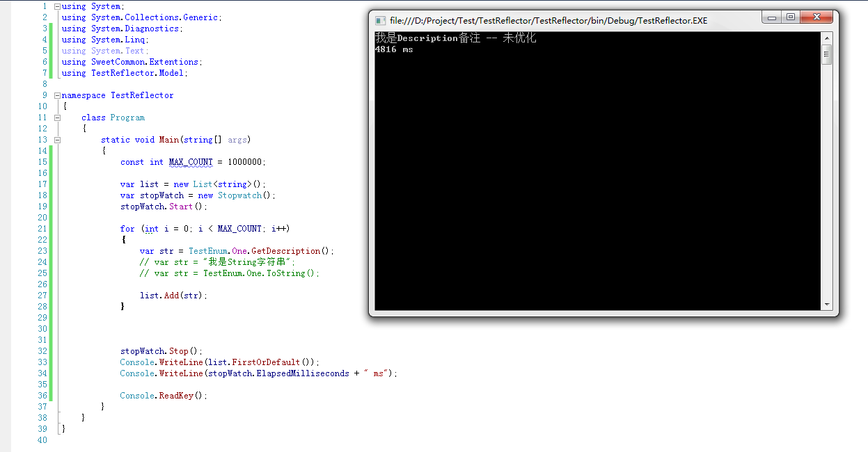Click 'List<string>' type on line 17
The height and width of the screenshot is (452, 868).
[x=222, y=184]
